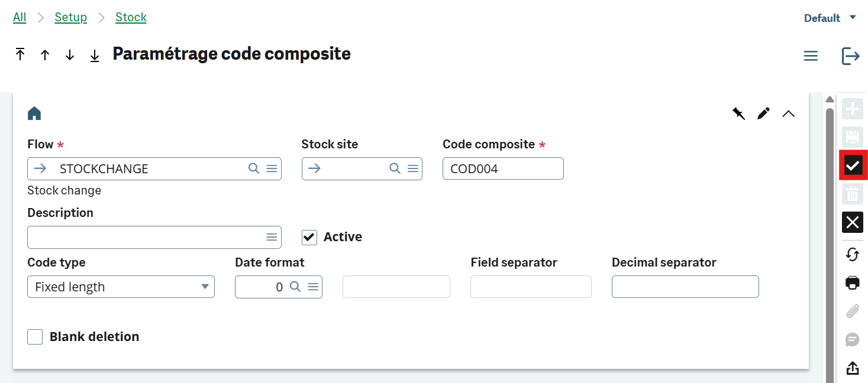Pin the header section
The image size is (868, 383).
click(x=738, y=113)
